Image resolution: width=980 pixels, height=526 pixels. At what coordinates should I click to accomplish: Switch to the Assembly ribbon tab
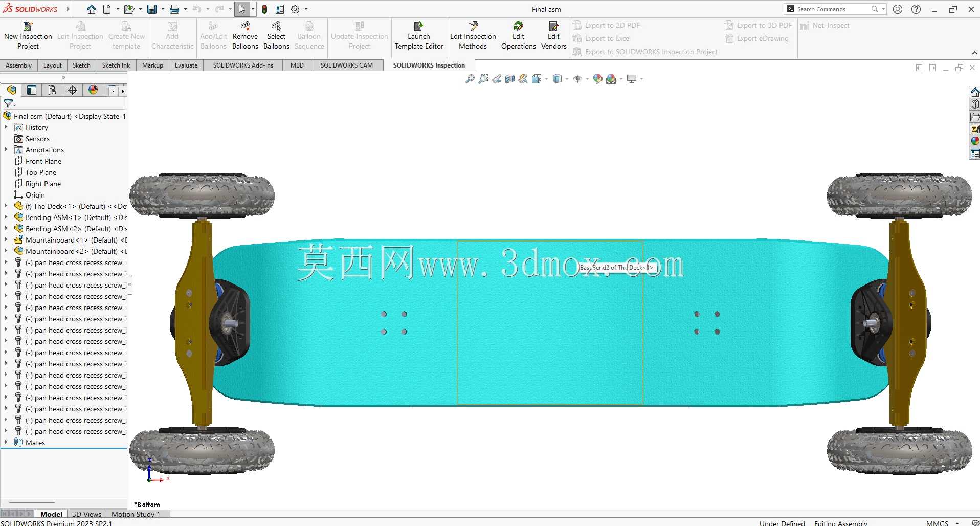tap(18, 65)
